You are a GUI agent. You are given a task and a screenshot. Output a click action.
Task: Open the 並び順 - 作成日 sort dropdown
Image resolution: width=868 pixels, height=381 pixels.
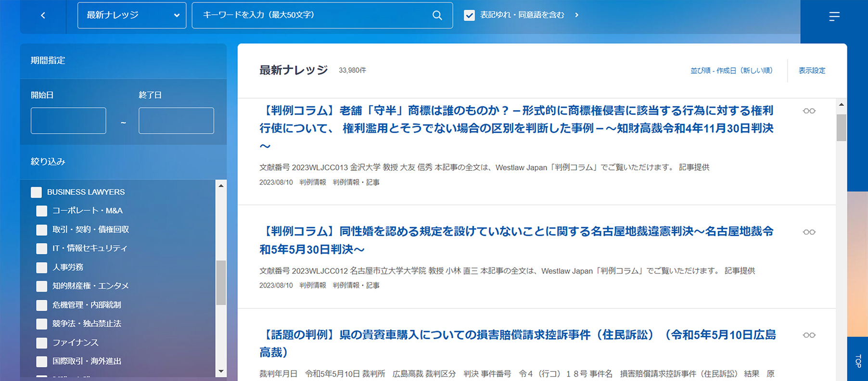(x=731, y=71)
